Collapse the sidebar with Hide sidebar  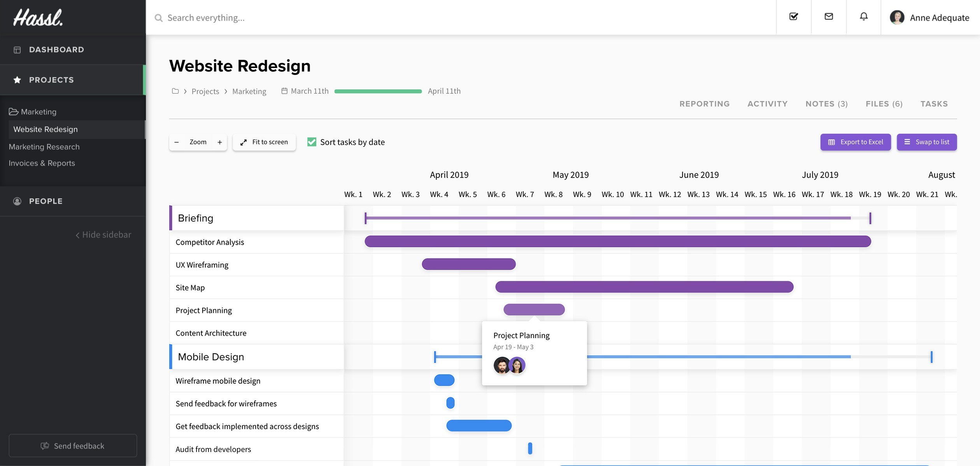point(103,235)
